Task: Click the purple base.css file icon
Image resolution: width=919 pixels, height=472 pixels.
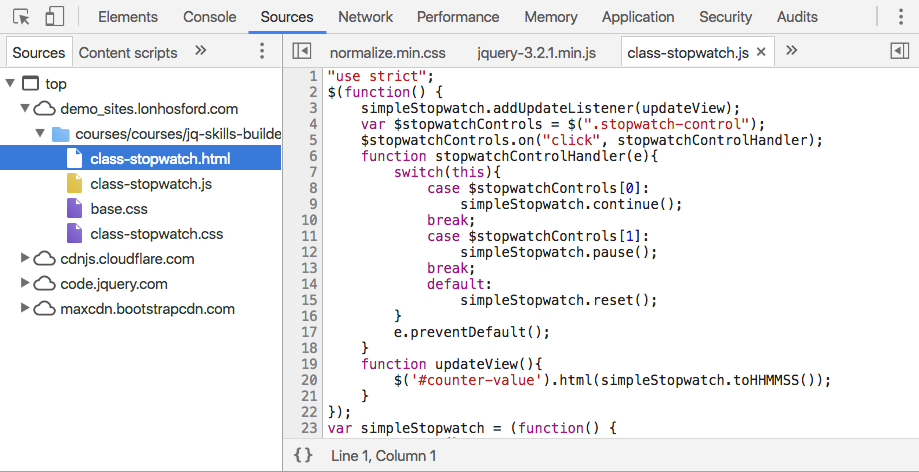Action: (x=74, y=208)
